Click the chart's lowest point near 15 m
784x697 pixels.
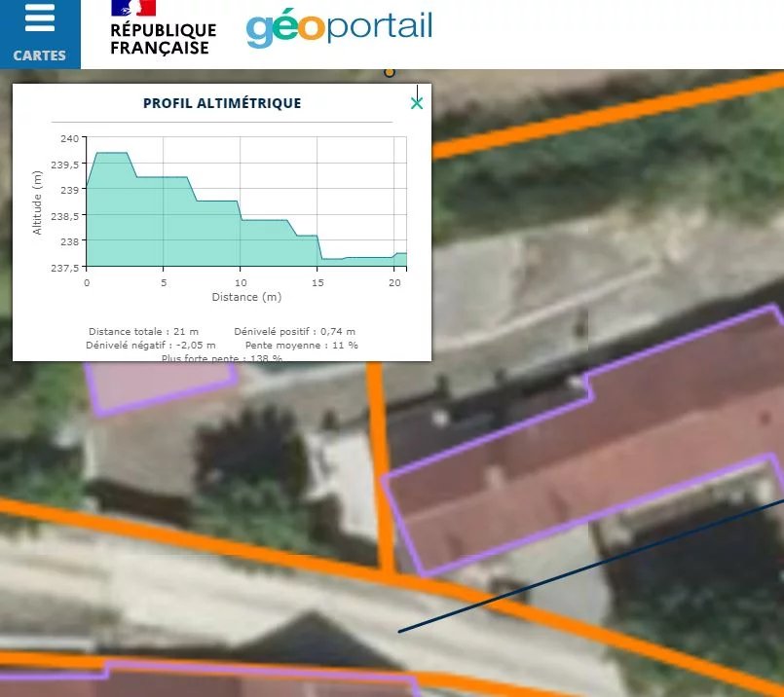pyautogui.click(x=331, y=259)
